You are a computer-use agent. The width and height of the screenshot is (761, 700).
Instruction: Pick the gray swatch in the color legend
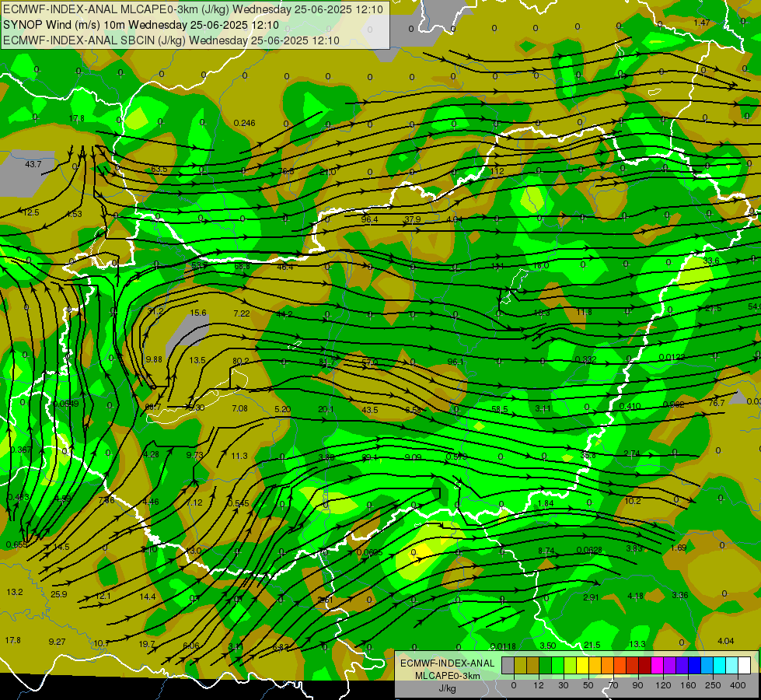(x=508, y=666)
